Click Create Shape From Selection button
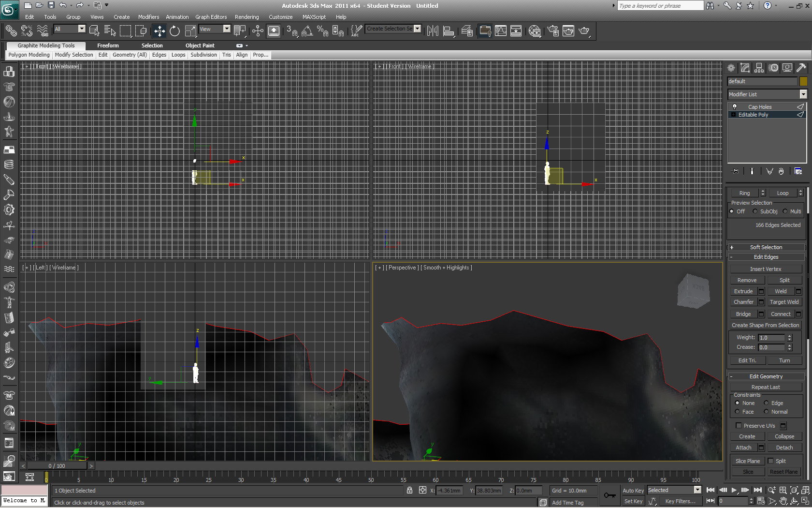The width and height of the screenshot is (812, 508). [x=766, y=325]
